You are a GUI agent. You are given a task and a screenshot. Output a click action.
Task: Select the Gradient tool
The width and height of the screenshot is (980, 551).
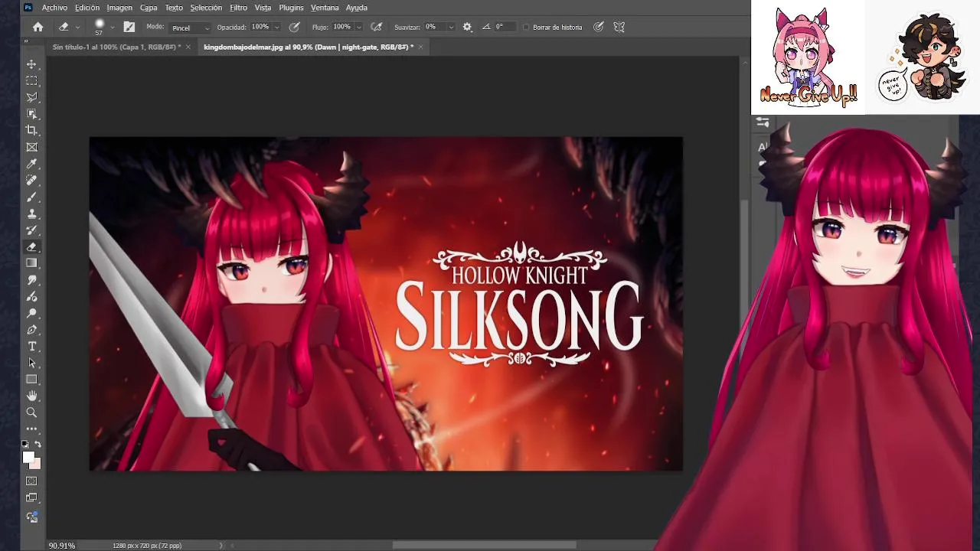31,263
